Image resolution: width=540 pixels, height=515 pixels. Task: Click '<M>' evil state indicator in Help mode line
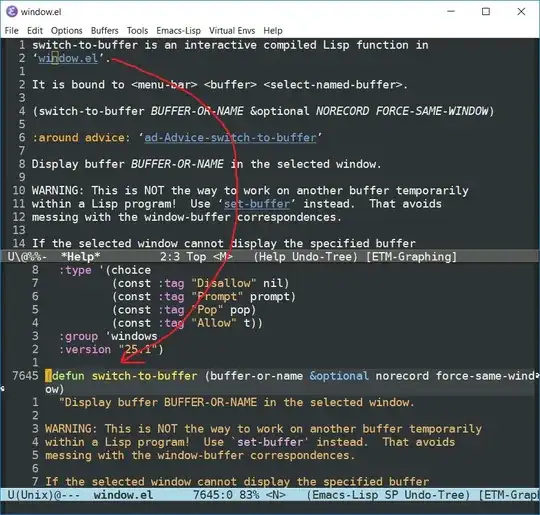tap(223, 257)
